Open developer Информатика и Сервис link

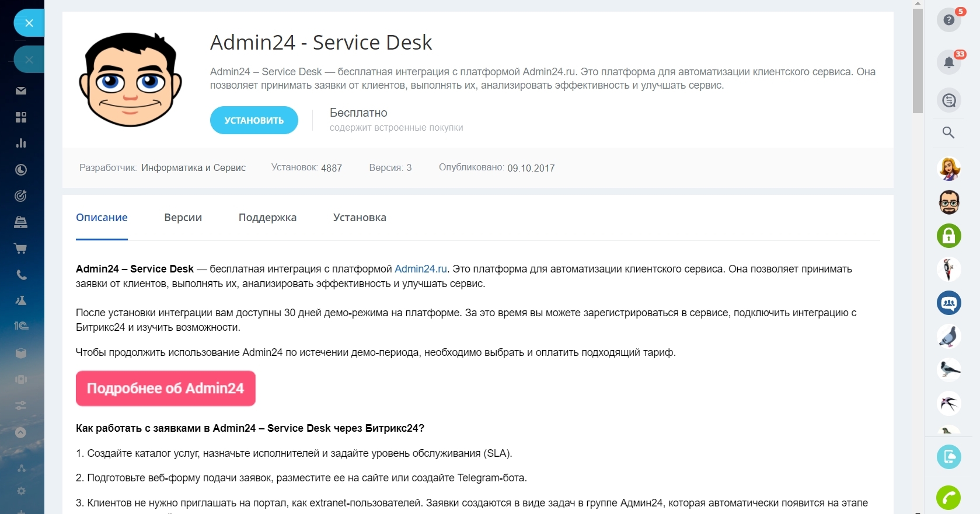point(193,168)
